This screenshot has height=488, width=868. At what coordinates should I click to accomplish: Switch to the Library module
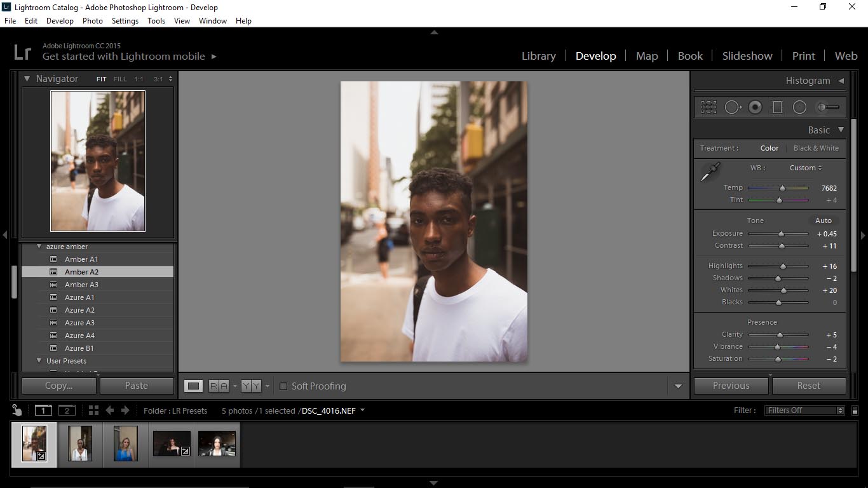pyautogui.click(x=539, y=56)
